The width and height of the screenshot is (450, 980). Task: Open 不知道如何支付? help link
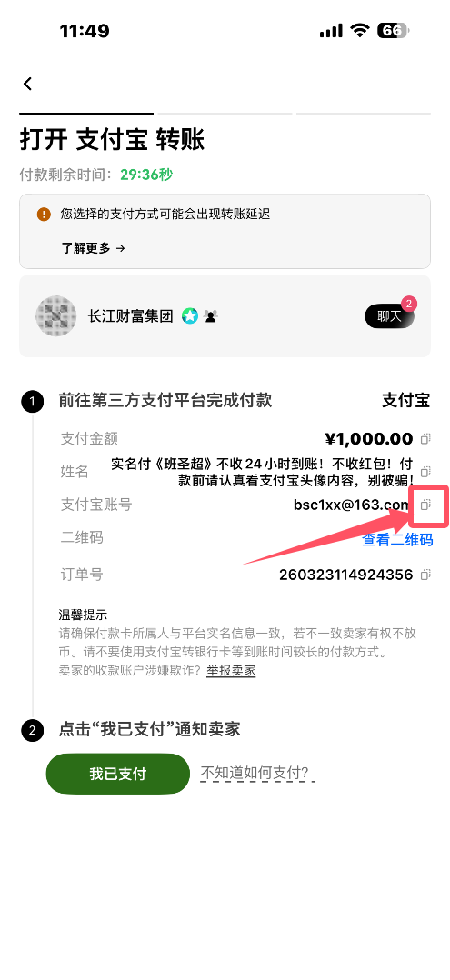pos(255,774)
